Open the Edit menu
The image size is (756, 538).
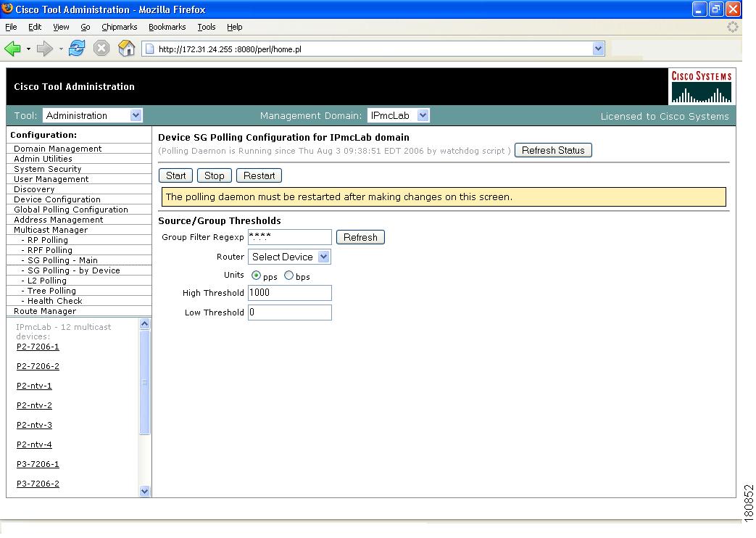pyautogui.click(x=35, y=27)
